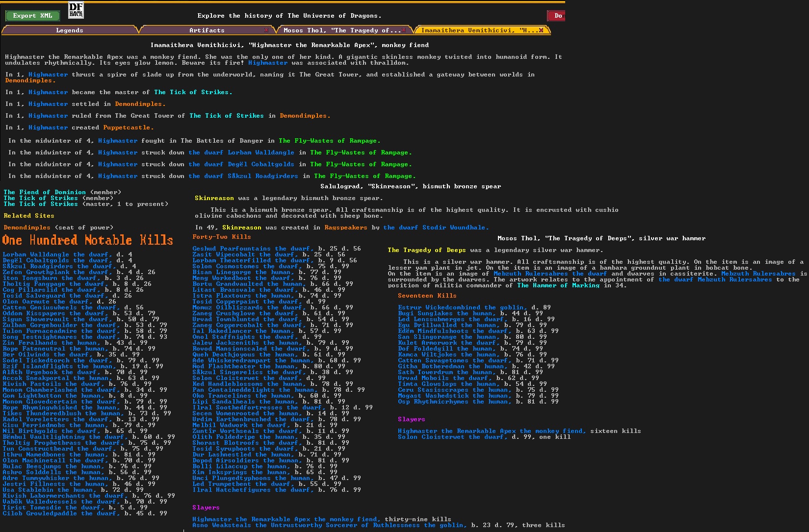This screenshot has height=532, width=809.
Task: Open Ilral Hatchetfigures the dwarf kill entry
Action: [276, 490]
